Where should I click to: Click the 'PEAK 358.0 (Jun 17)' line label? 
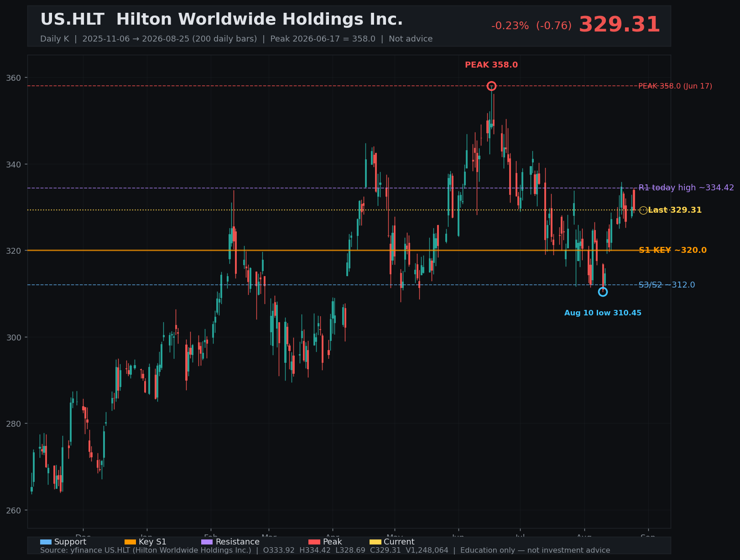[x=675, y=86]
